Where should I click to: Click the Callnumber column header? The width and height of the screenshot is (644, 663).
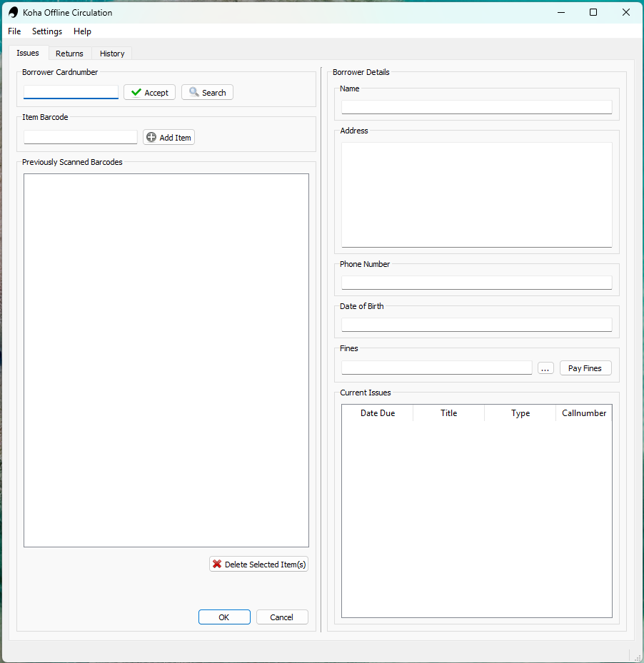(583, 413)
